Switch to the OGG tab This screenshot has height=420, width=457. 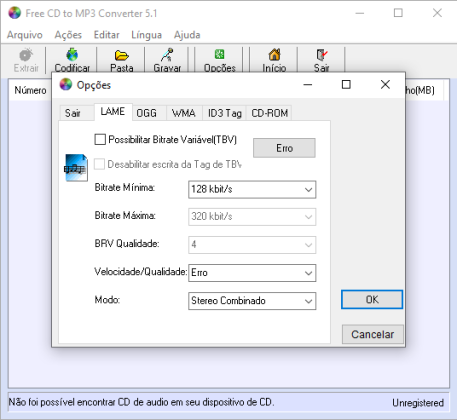tap(147, 113)
